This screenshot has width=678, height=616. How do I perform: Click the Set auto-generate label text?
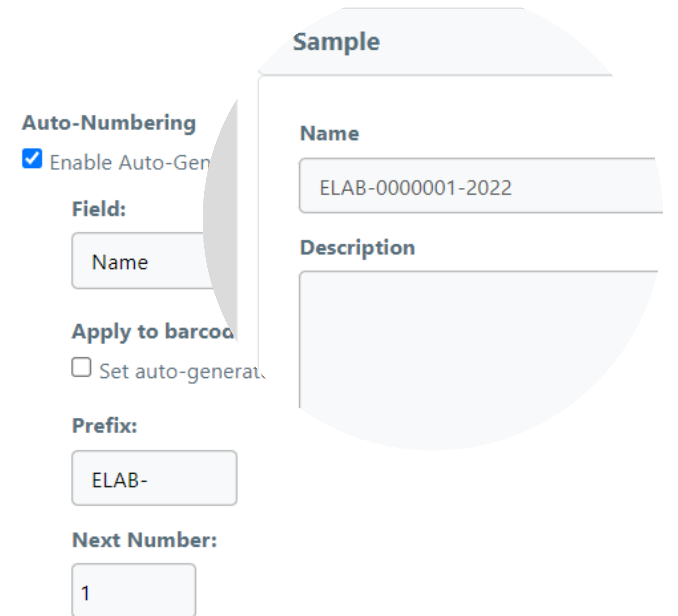pos(180,372)
